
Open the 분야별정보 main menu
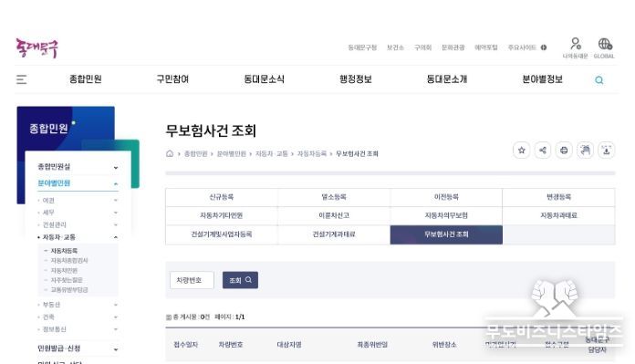coord(542,79)
